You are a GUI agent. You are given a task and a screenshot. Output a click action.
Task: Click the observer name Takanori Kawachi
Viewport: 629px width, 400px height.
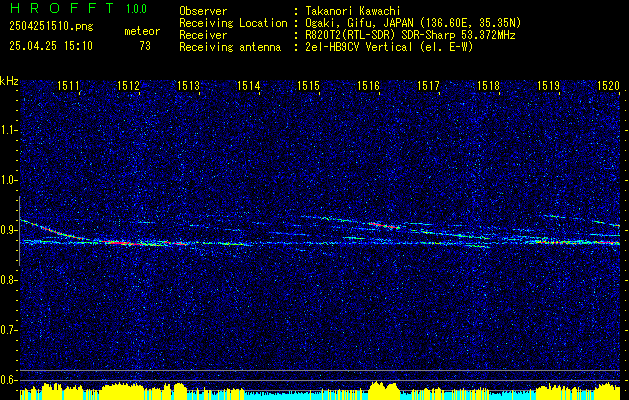[353, 11]
